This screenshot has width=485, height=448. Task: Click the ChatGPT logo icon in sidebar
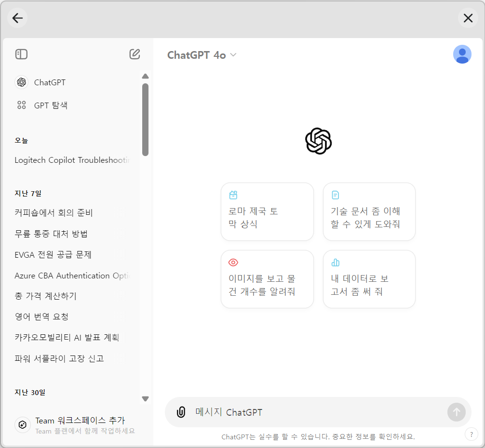[x=21, y=82]
